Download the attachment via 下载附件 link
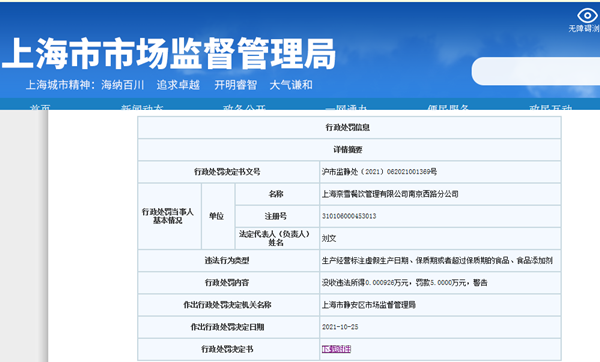The height and width of the screenshot is (362, 600). (x=336, y=349)
